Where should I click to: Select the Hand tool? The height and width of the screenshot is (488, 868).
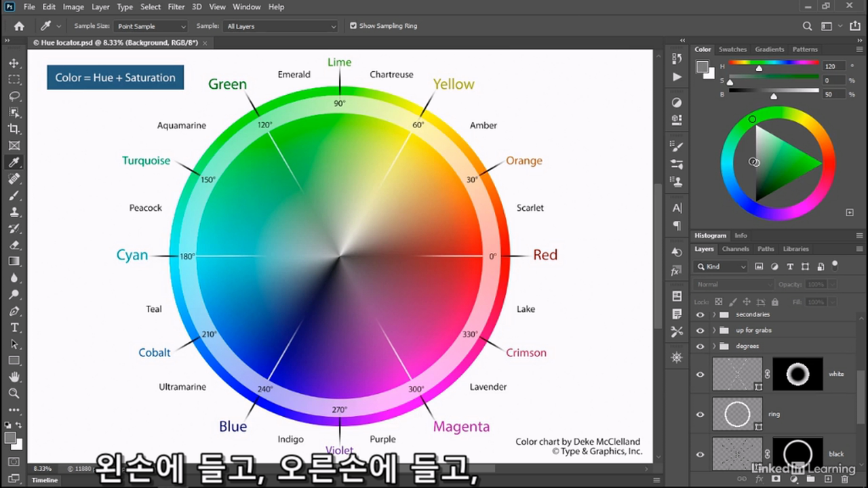(14, 377)
